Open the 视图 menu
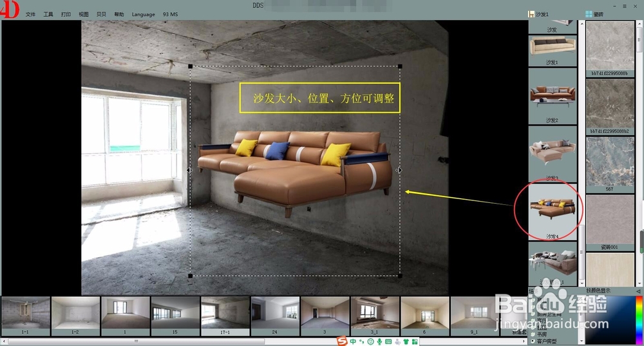The image size is (644, 346). click(83, 14)
